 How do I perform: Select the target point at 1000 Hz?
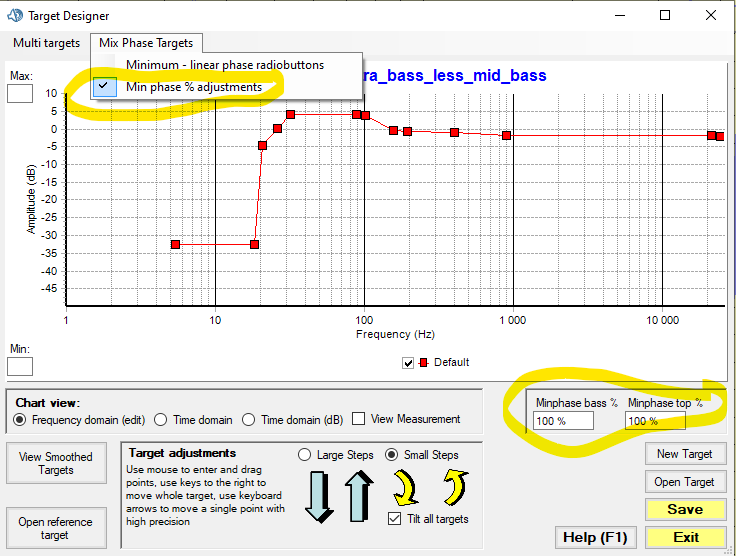[x=506, y=136]
